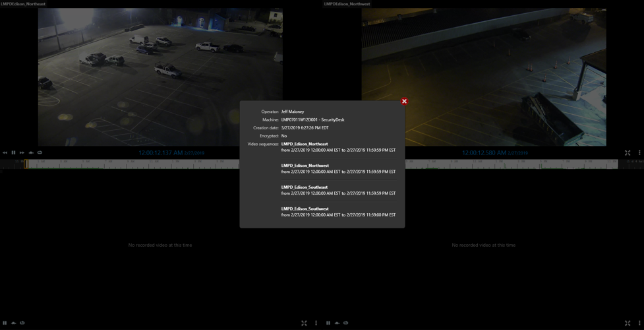
Task: Click fast forward button in Northeast camera tile
Action: point(22,152)
